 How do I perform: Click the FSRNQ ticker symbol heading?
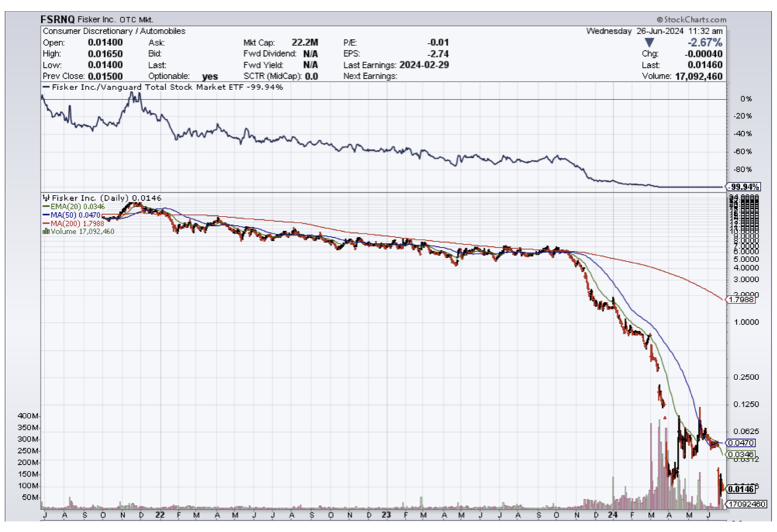tap(57, 20)
